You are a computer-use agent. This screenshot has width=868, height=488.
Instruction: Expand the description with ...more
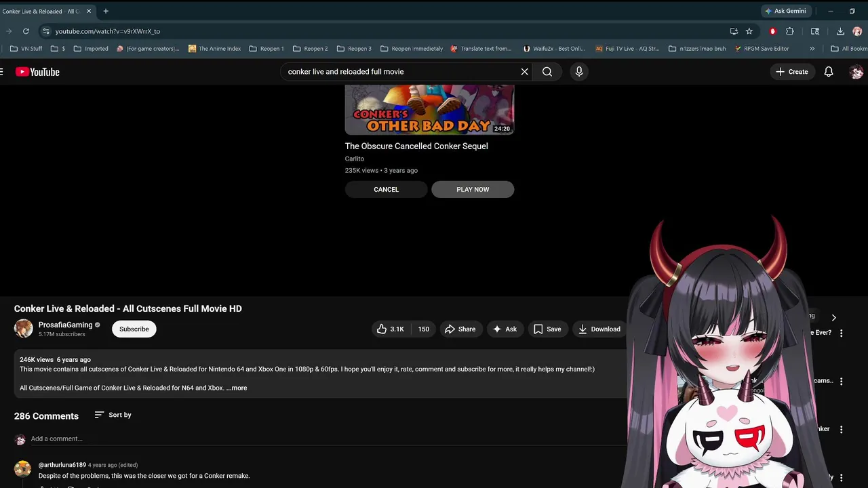pos(237,388)
